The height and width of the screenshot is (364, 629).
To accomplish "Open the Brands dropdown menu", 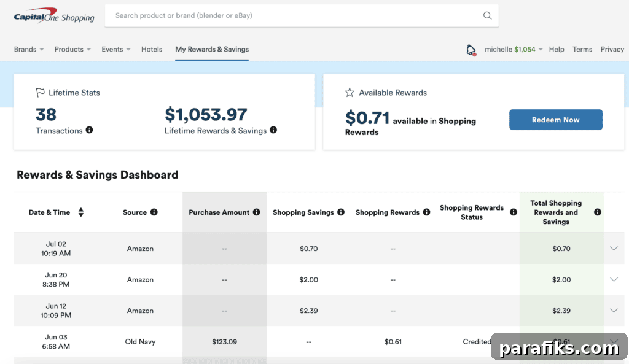I will [29, 49].
